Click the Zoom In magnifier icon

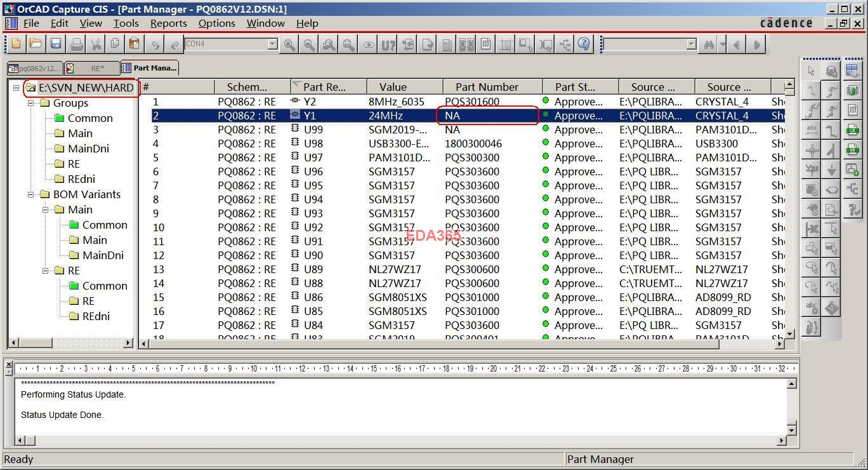click(289, 44)
